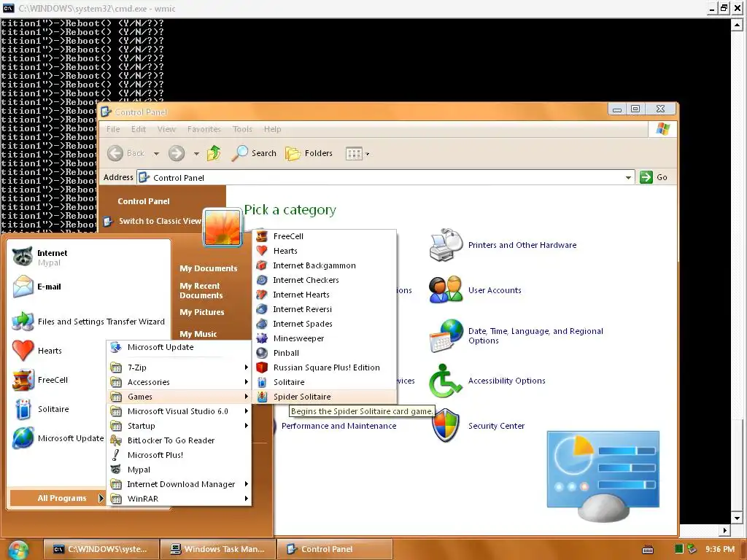The width and height of the screenshot is (747, 560).
Task: Open the Favorites menu
Action: [x=204, y=129]
